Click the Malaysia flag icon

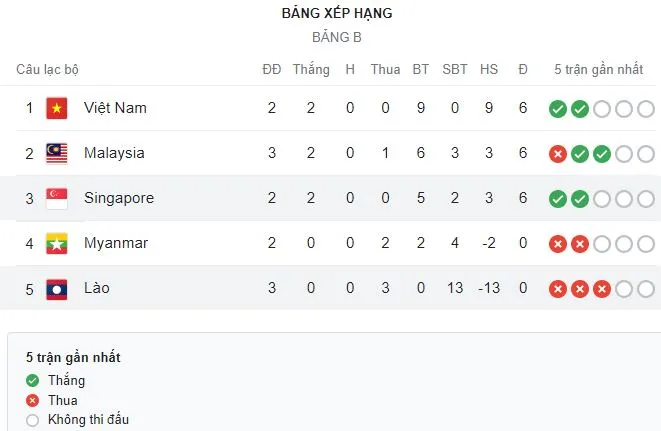(x=56, y=153)
